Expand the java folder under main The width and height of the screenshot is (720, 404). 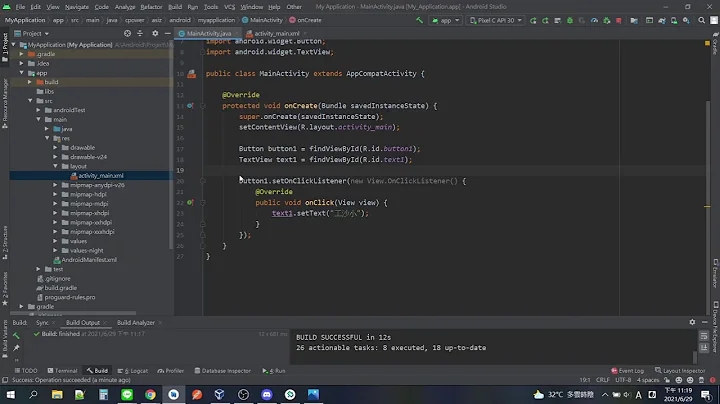47,129
